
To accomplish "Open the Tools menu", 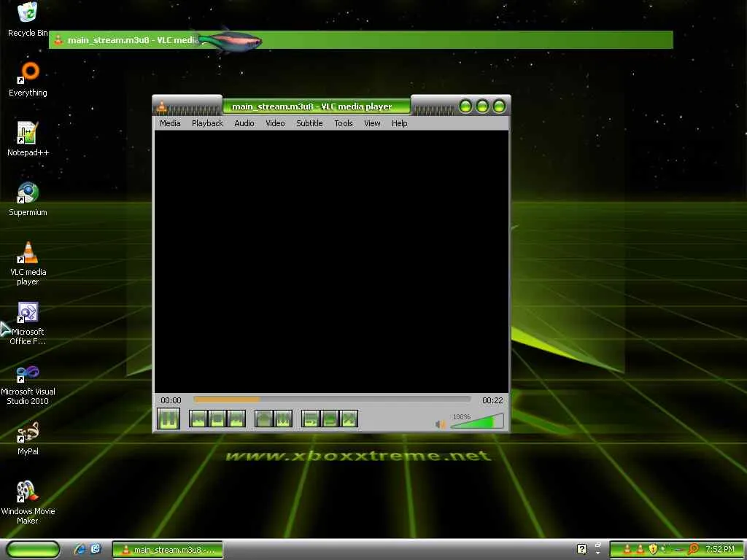I will coord(344,123).
